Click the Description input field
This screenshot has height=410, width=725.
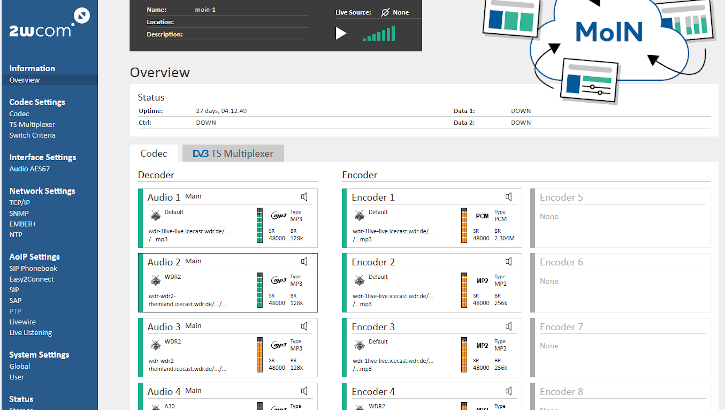(251, 34)
